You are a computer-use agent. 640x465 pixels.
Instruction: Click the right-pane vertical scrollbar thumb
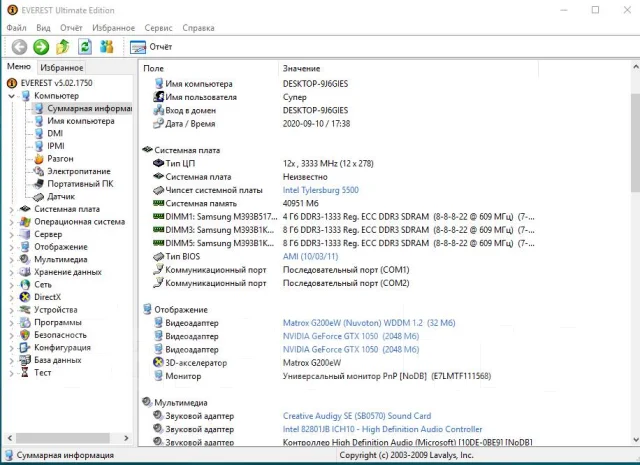coord(636,141)
